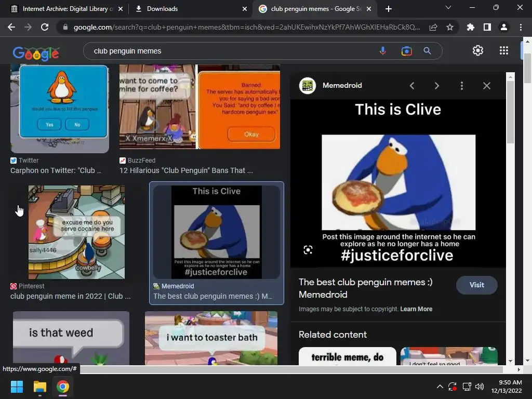Go to Google home via logo
This screenshot has width=532, height=399.
36,52
